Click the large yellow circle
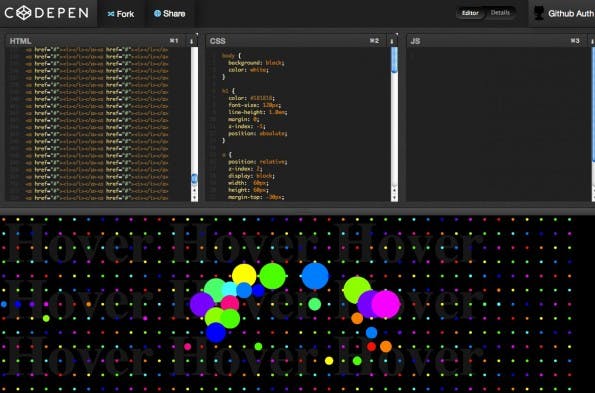The height and width of the screenshot is (393, 595). [244, 275]
